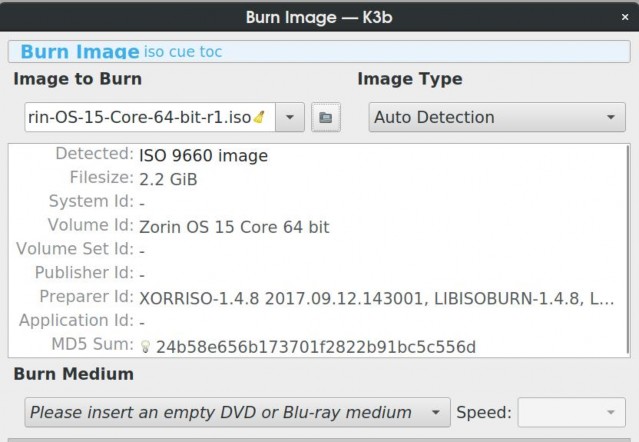
Task: Open the Speed dropdown
Action: point(571,412)
